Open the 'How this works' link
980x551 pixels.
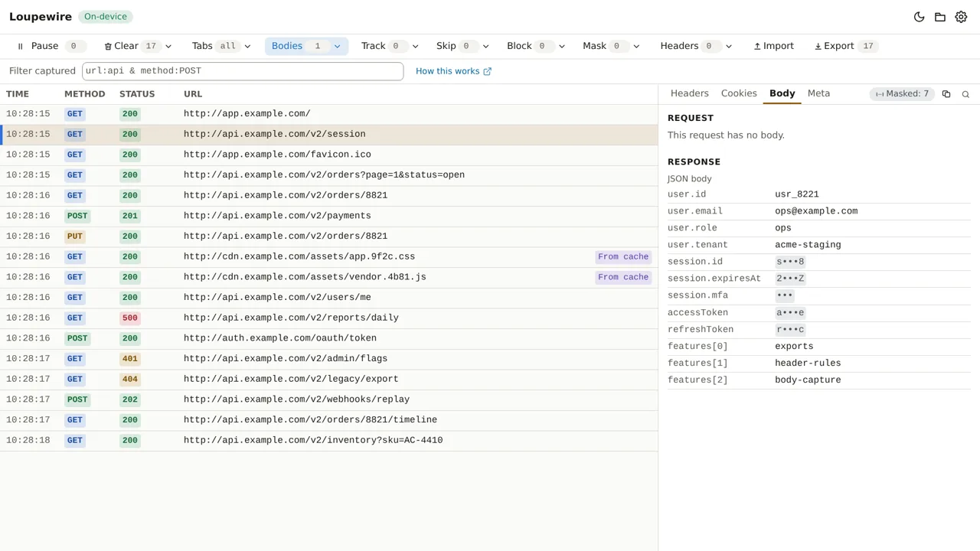(453, 71)
